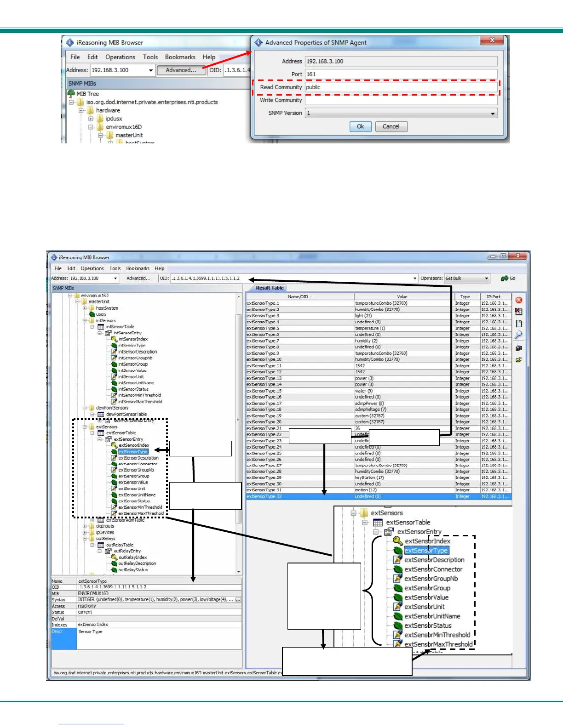Click the red Stop icon beside the result table

click(519, 300)
